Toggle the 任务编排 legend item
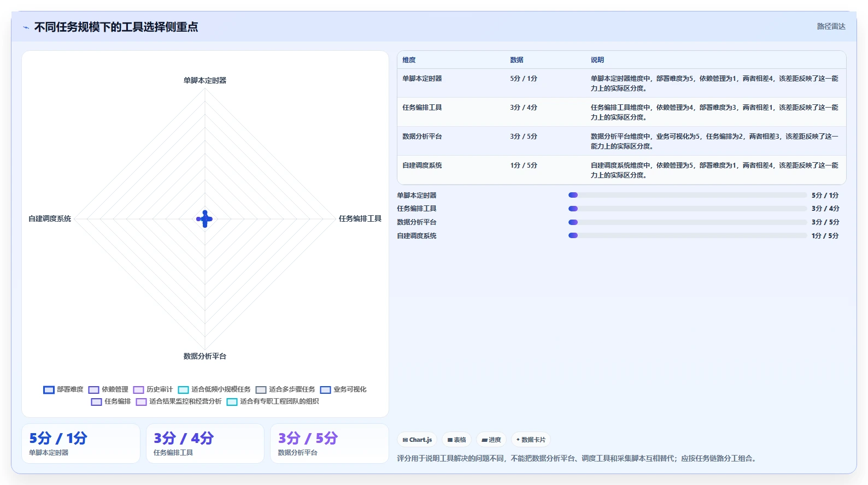Image resolution: width=868 pixels, height=485 pixels. [x=111, y=401]
